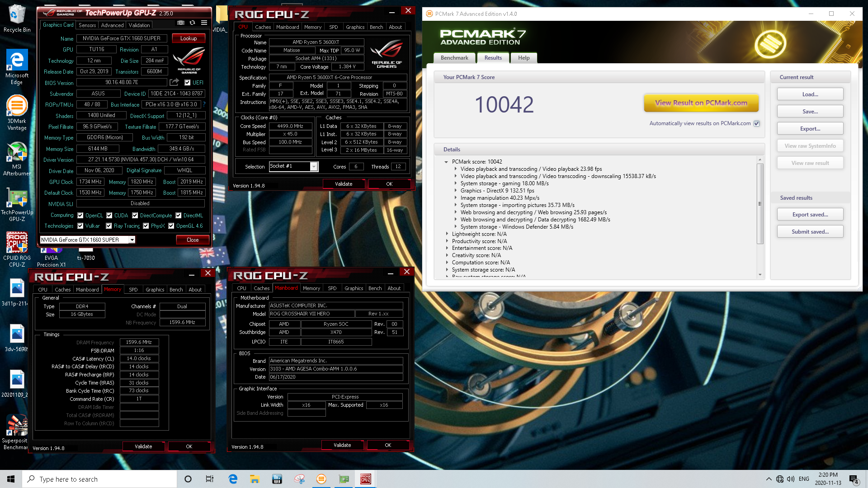Select the 20201109 image file on desktop
The width and height of the screenshot is (868, 488).
click(17, 384)
